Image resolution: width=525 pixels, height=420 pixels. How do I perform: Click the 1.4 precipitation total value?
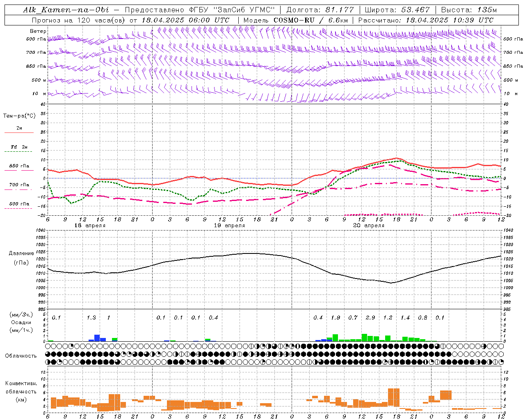point(405,318)
